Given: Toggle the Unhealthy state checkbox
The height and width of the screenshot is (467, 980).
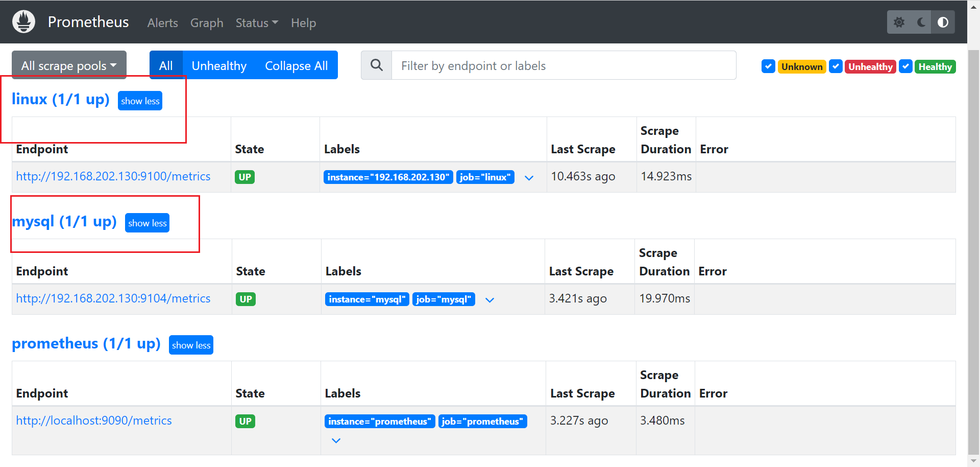Looking at the screenshot, I should tap(836, 66).
